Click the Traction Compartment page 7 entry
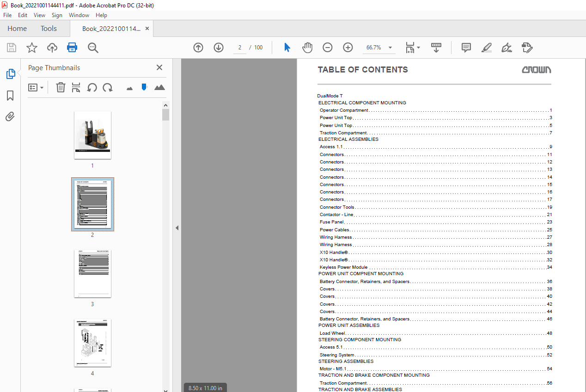Image resolution: width=586 pixels, height=392 pixels. [436, 133]
